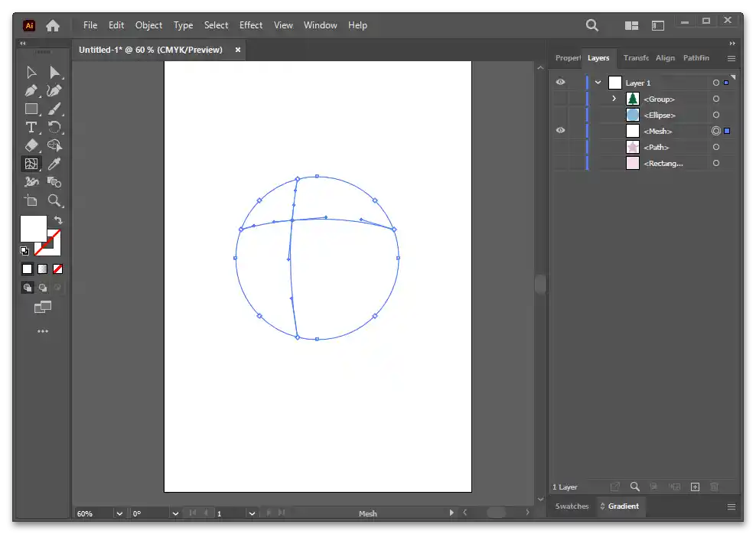Click the Create New Layer icon
This screenshot has height=534, width=756.
click(x=695, y=487)
